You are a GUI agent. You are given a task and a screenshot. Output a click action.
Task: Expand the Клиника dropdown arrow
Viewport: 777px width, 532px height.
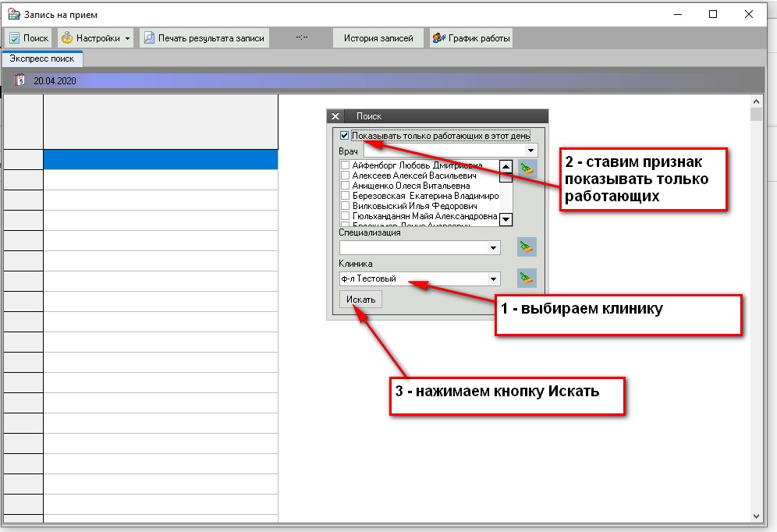[493, 278]
